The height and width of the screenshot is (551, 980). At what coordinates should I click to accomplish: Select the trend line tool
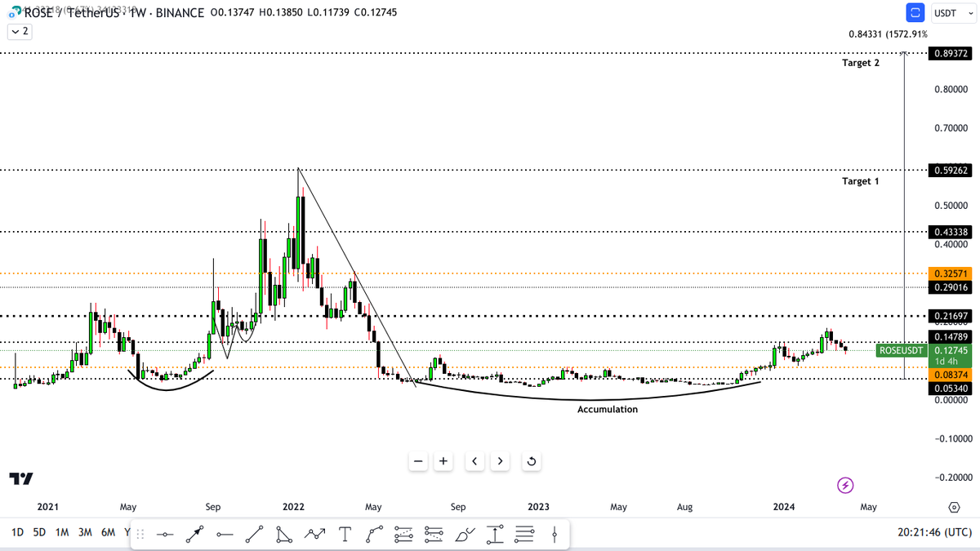coord(255,535)
